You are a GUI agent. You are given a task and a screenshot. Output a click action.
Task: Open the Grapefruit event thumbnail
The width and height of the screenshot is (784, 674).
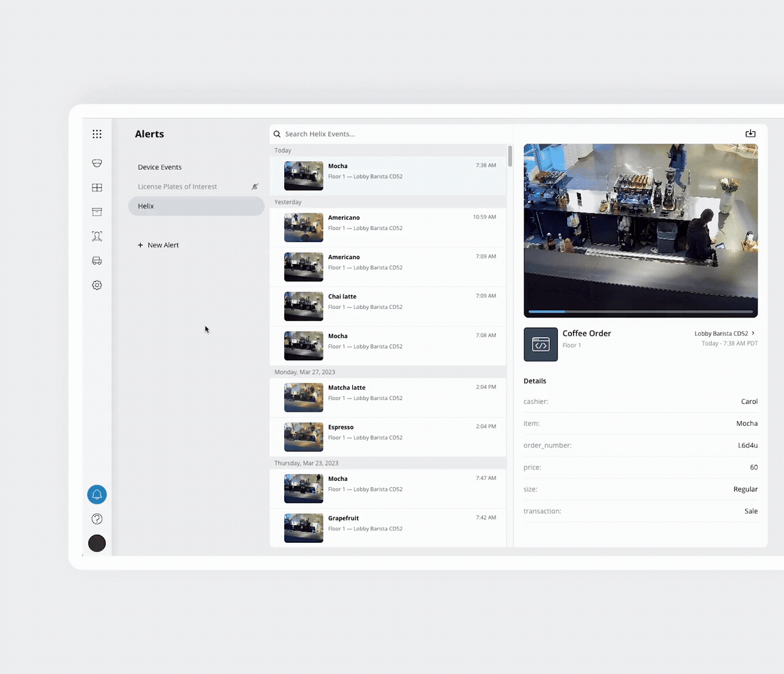pos(304,528)
